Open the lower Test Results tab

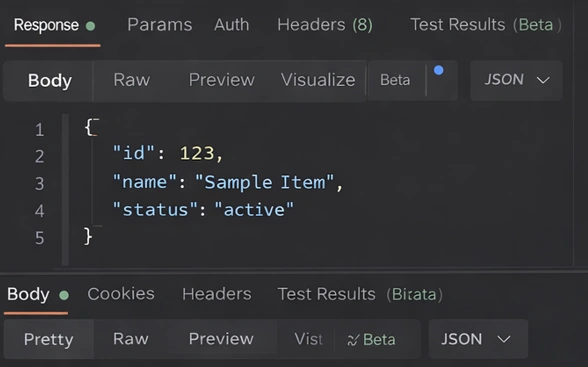360,294
